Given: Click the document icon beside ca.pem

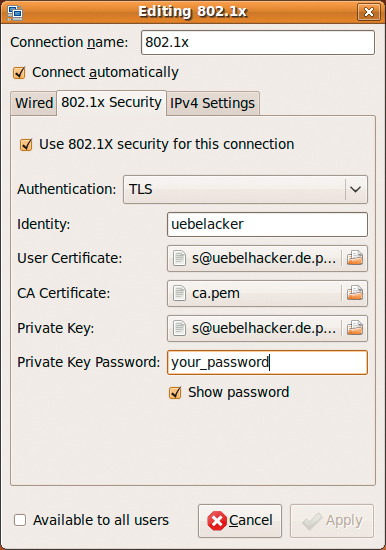Looking at the screenshot, I should coord(179,293).
